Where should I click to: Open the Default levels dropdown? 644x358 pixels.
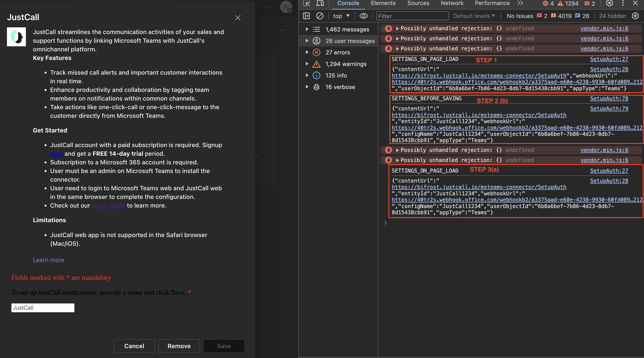click(474, 16)
